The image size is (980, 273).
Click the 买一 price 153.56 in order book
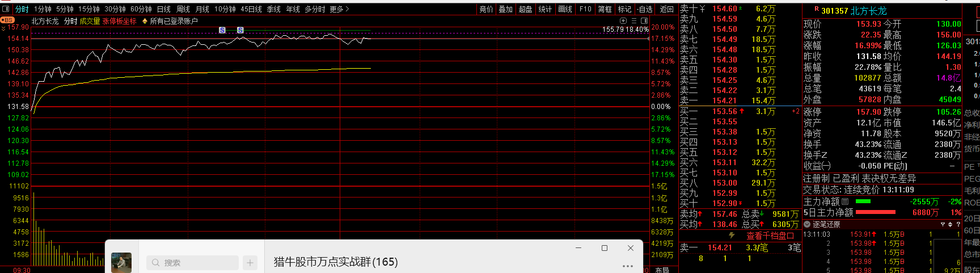pos(725,111)
